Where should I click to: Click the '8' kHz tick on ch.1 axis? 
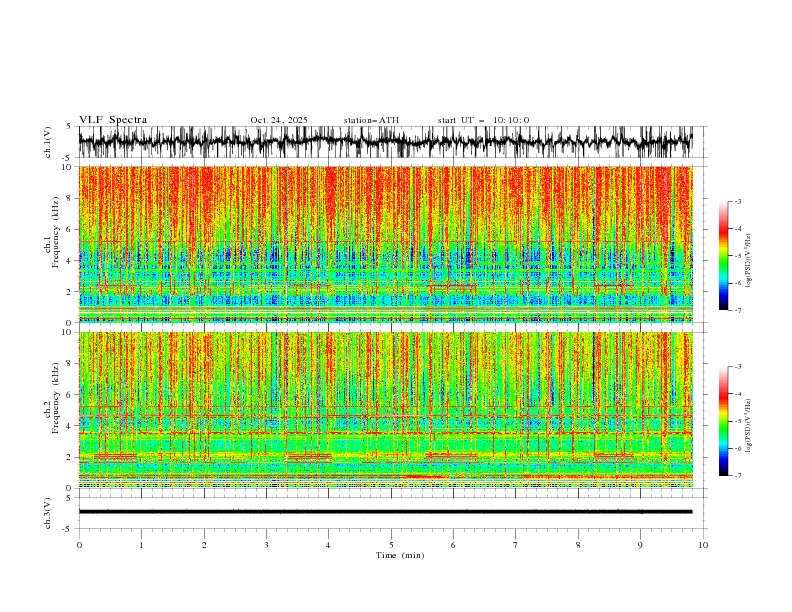tap(71, 198)
